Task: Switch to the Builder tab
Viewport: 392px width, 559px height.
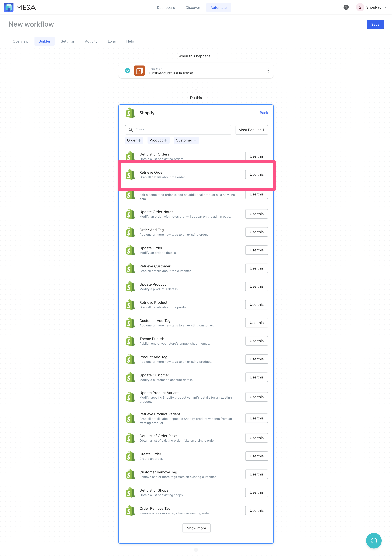Action: tap(45, 41)
